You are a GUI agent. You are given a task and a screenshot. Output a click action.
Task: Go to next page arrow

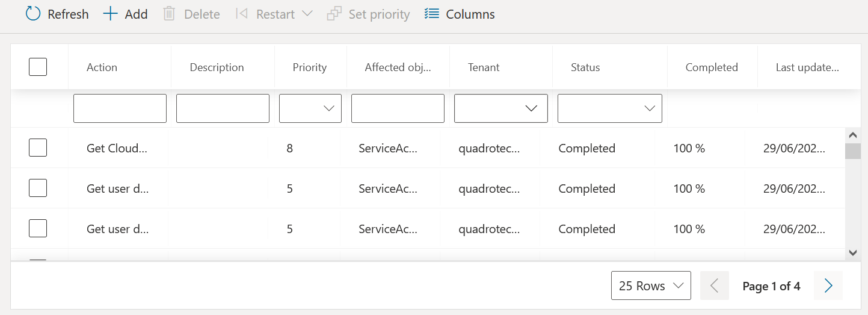pyautogui.click(x=828, y=285)
